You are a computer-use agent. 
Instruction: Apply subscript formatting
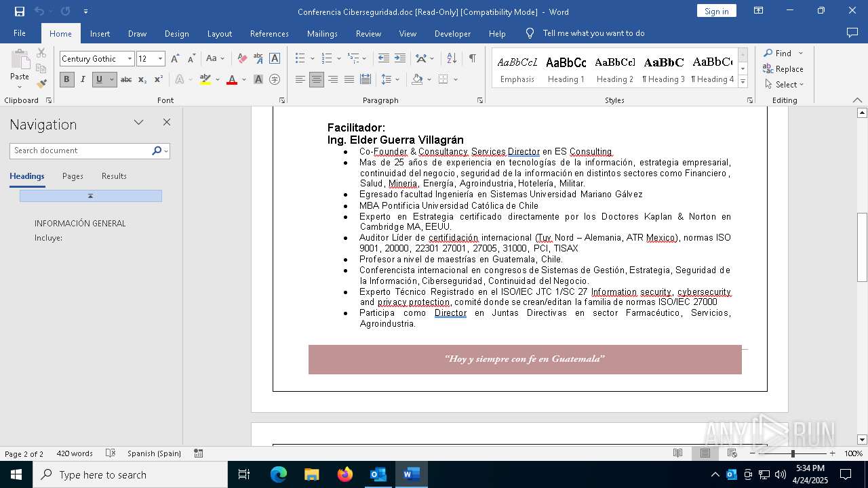click(142, 79)
